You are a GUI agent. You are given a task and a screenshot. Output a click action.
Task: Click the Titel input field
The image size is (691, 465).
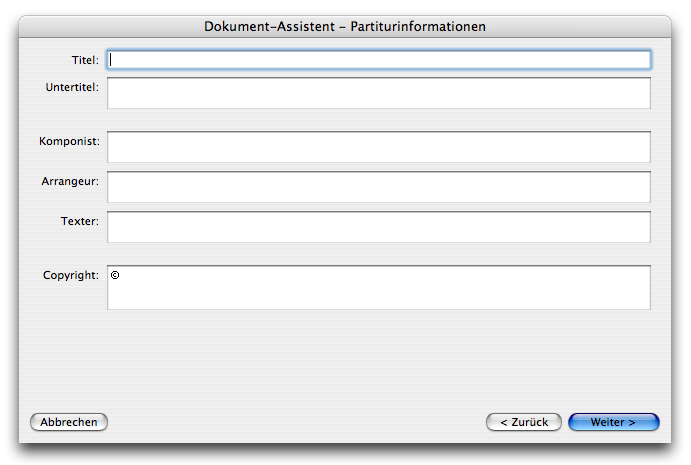(378, 60)
